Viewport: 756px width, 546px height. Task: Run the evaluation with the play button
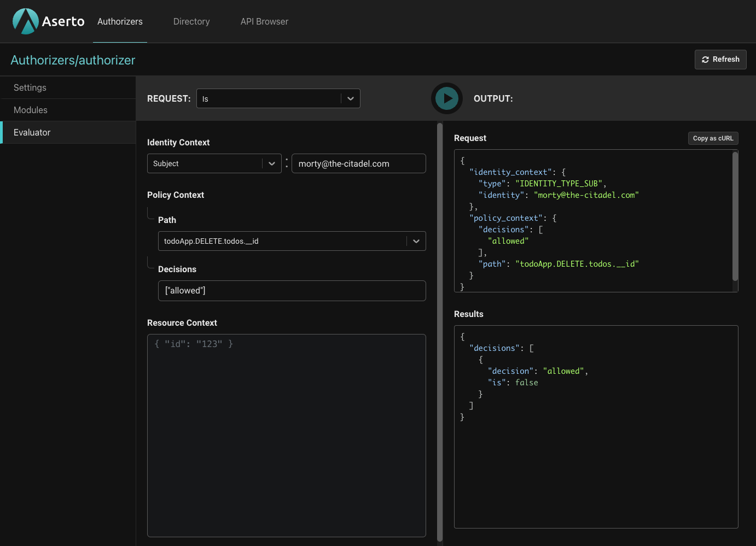coord(447,98)
